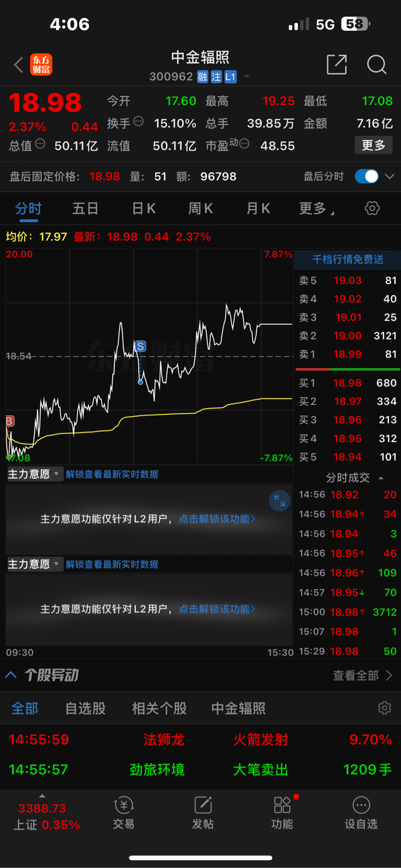
Task: Open 个股异动 settings gear icon
Action: pyautogui.click(x=385, y=708)
